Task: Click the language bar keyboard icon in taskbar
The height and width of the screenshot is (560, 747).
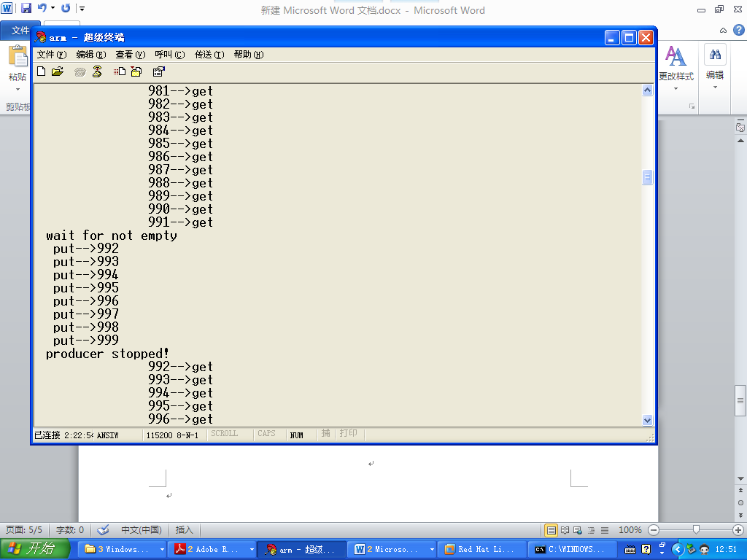Action: coord(630,550)
